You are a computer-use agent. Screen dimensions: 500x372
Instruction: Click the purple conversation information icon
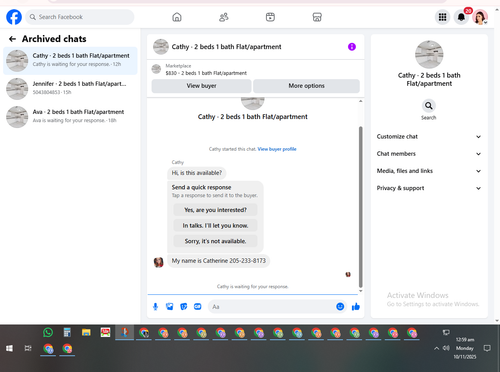click(x=352, y=47)
